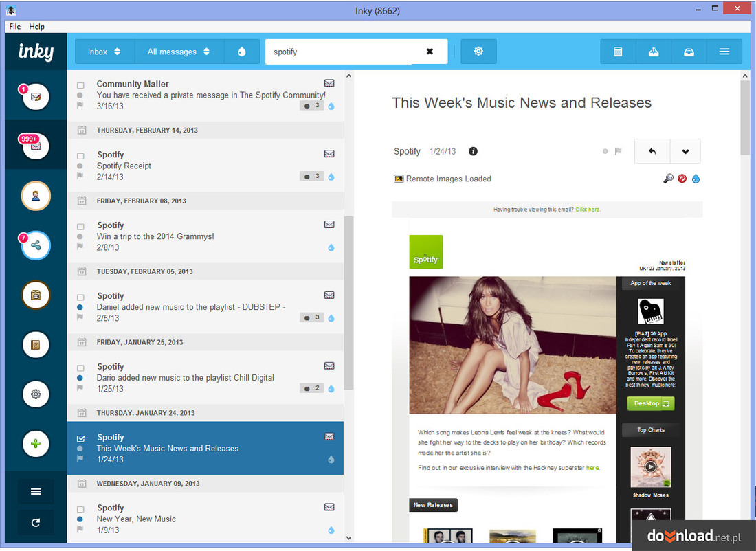Click the blue drop icon in the reading pane
Image resolution: width=756 pixels, height=551 pixels.
[696, 179]
